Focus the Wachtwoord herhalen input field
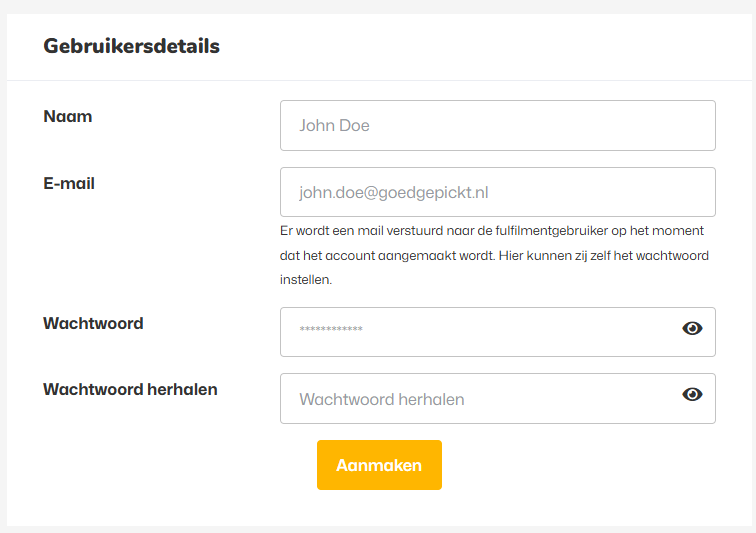Screen dimensions: 756x533 coord(480,399)
